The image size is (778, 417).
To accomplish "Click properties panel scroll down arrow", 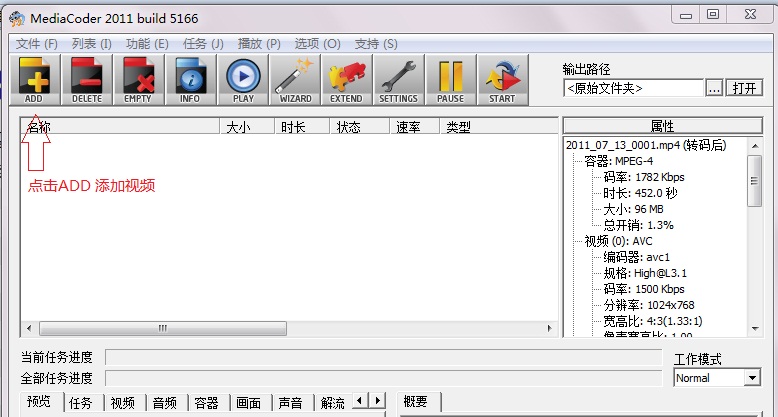I will pyautogui.click(x=755, y=328).
